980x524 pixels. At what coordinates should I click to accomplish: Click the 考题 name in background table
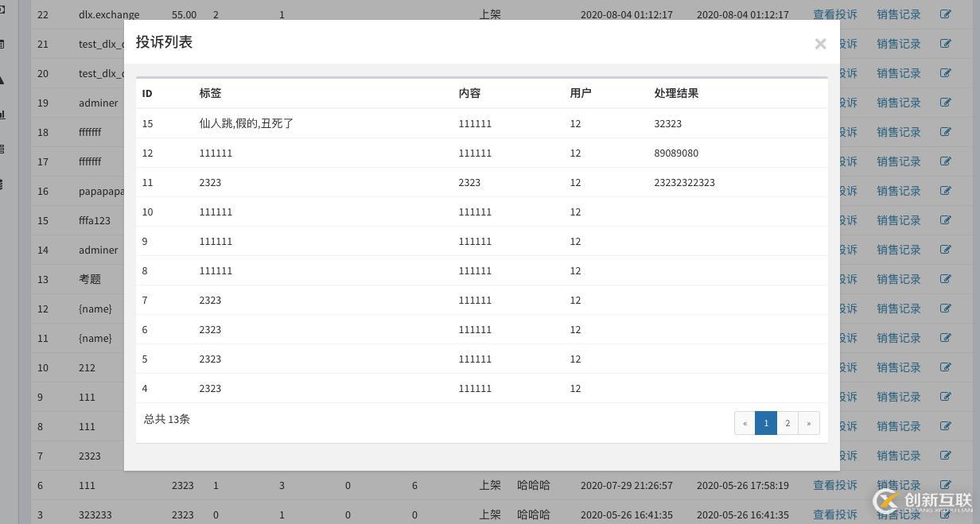(90, 279)
